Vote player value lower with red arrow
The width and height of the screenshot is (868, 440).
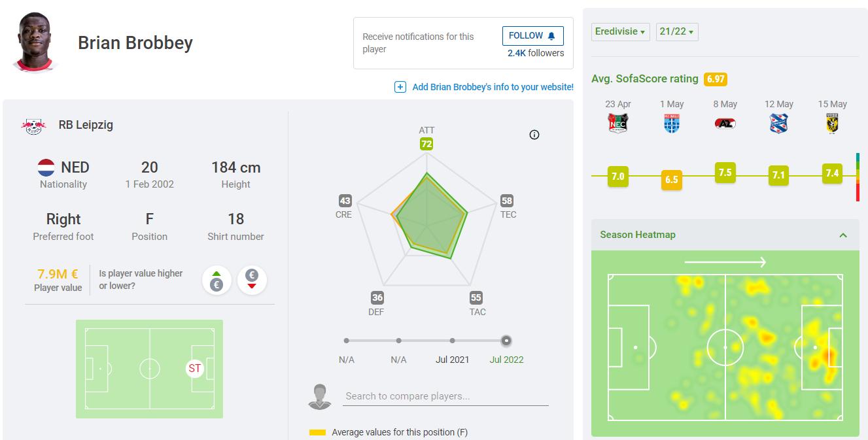tap(252, 280)
